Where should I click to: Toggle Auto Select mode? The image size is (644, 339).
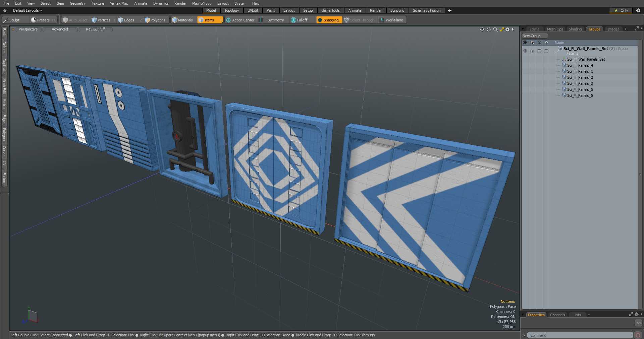click(75, 20)
